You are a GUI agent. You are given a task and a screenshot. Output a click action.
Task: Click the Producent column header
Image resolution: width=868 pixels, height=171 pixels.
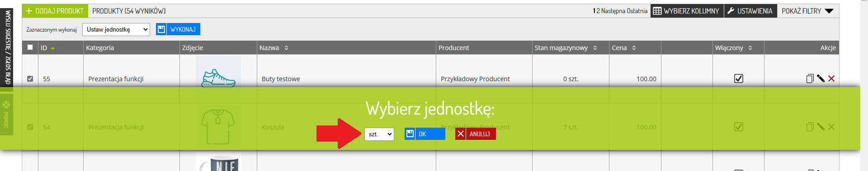pyautogui.click(x=454, y=48)
